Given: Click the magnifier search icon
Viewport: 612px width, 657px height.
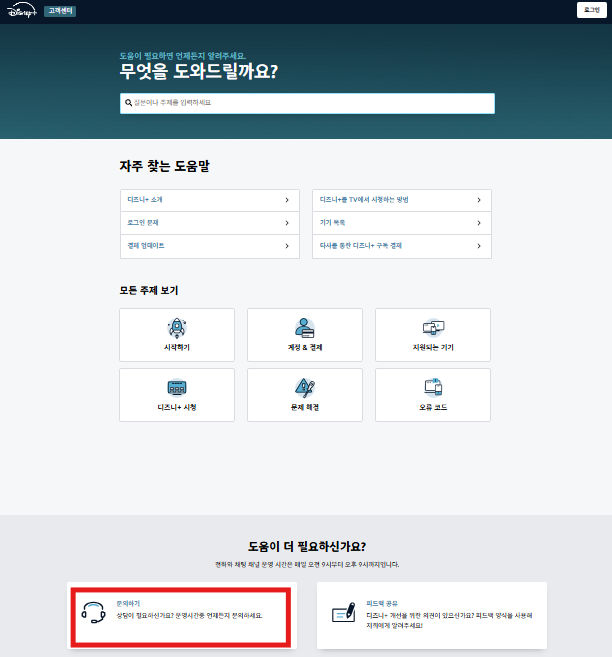Looking at the screenshot, I should coord(129,103).
